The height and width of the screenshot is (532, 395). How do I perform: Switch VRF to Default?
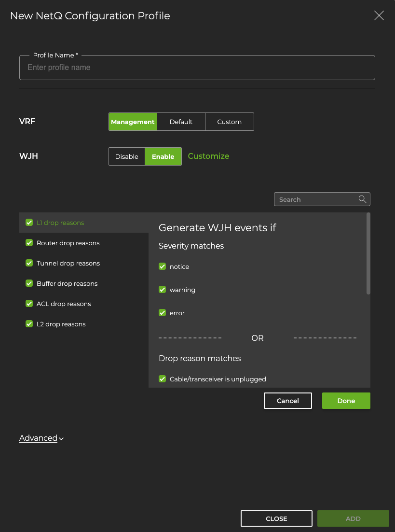181,121
